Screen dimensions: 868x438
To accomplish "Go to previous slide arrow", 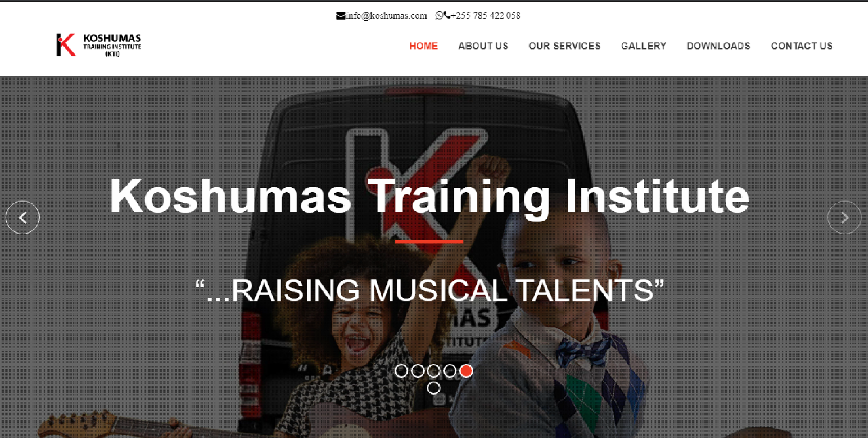I will [22, 217].
